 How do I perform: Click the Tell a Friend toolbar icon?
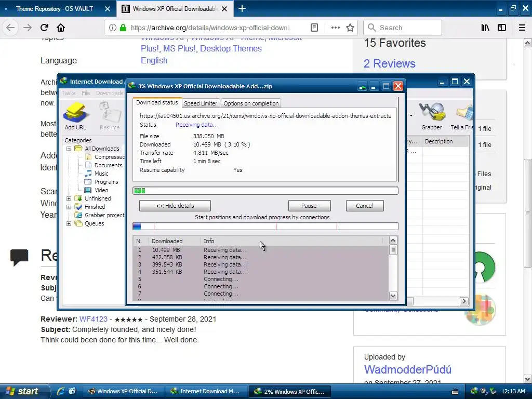pos(462,116)
